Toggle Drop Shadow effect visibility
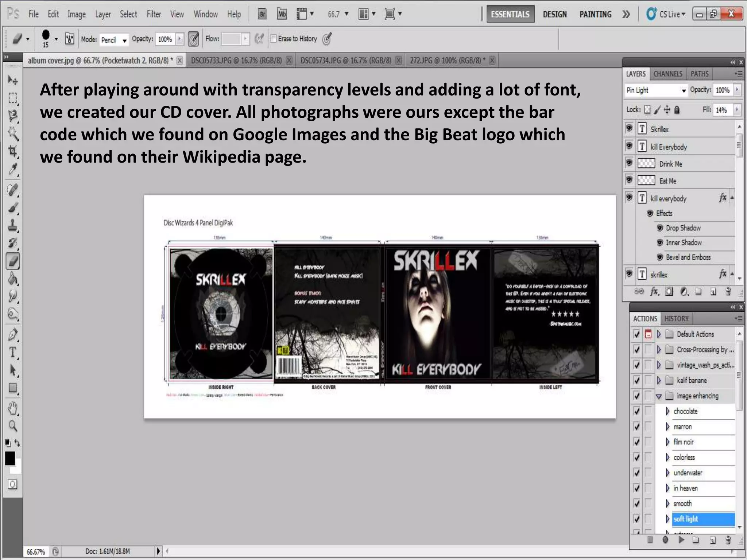This screenshot has width=747, height=560. pos(660,228)
